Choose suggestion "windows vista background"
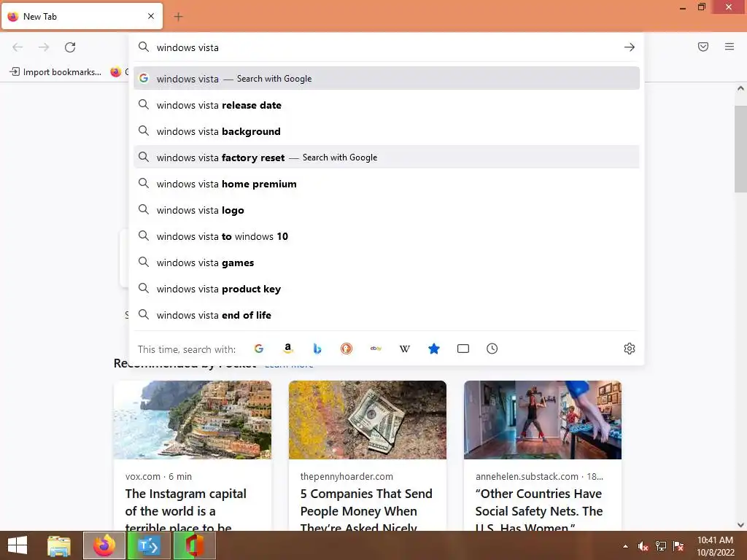This screenshot has height=560, width=747. coord(387,131)
